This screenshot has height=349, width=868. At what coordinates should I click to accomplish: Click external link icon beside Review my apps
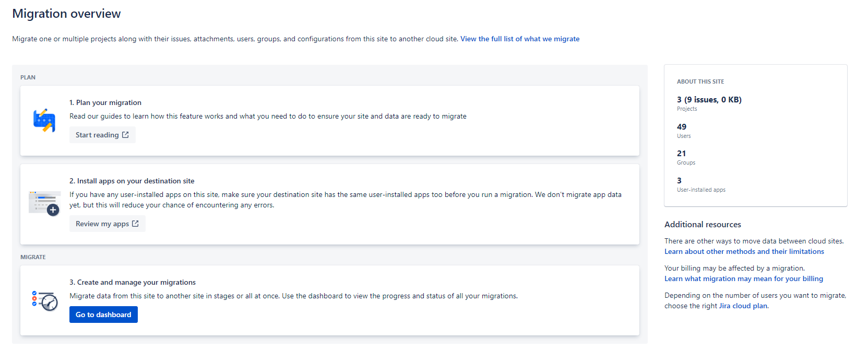[135, 224]
